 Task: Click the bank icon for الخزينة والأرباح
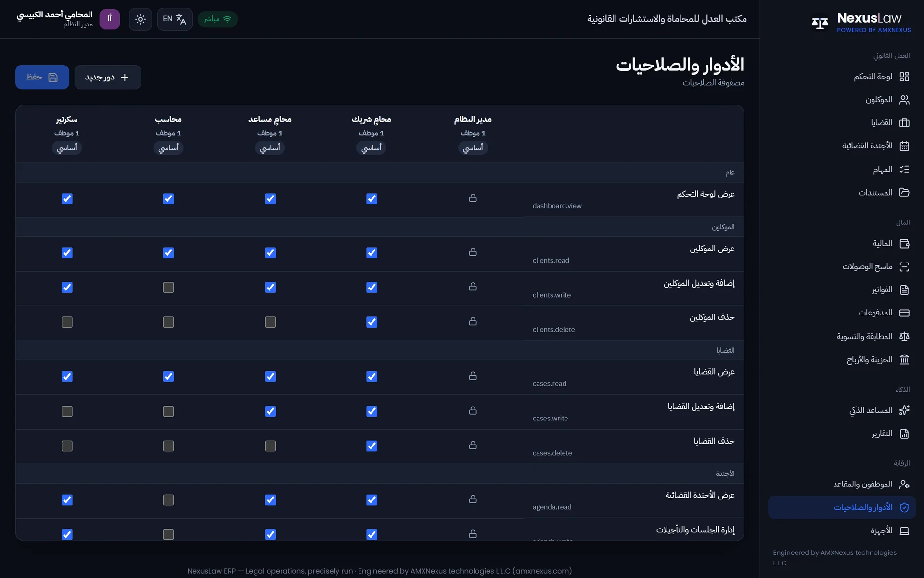point(904,360)
